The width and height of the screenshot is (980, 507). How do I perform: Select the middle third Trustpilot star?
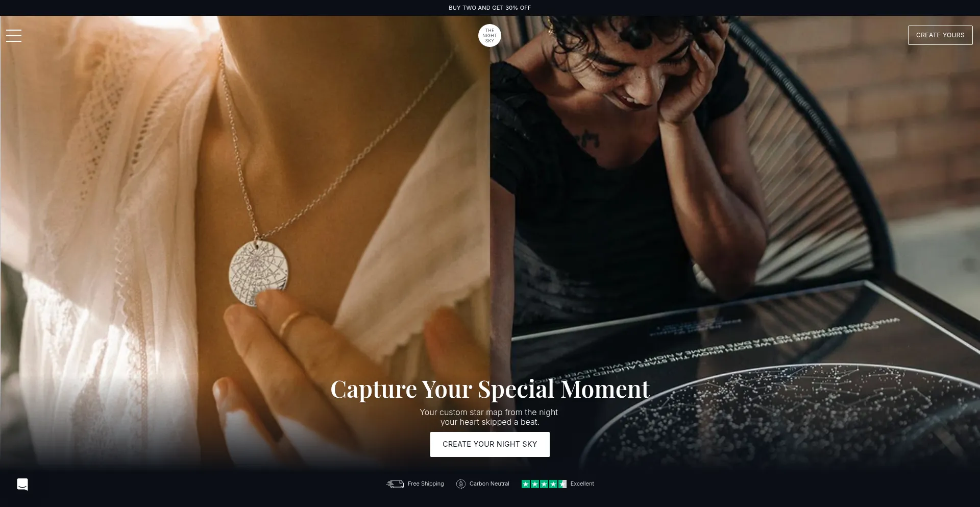click(544, 484)
